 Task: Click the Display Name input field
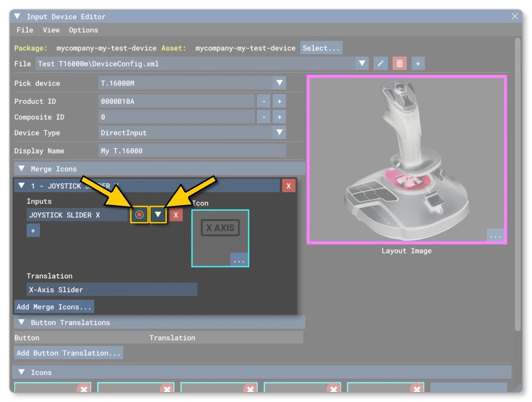pyautogui.click(x=192, y=151)
